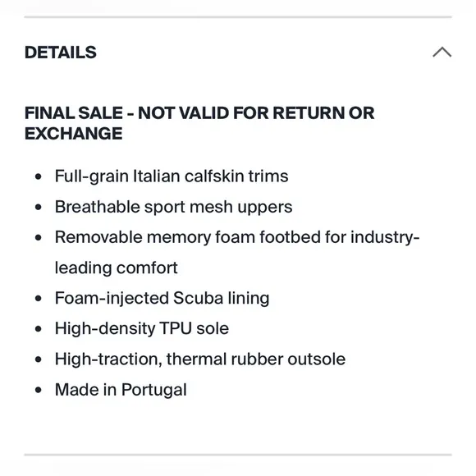Click the bullet before High-density TPU sole
The height and width of the screenshot is (476, 476).
click(39, 329)
